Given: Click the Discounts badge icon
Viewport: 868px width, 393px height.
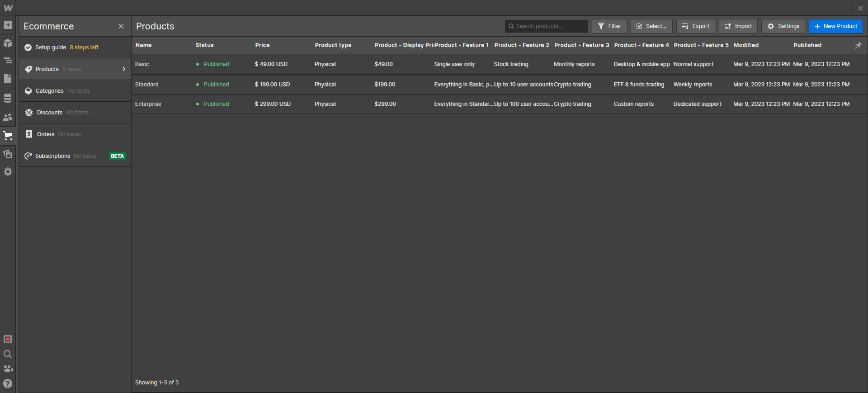Looking at the screenshot, I should tap(29, 113).
